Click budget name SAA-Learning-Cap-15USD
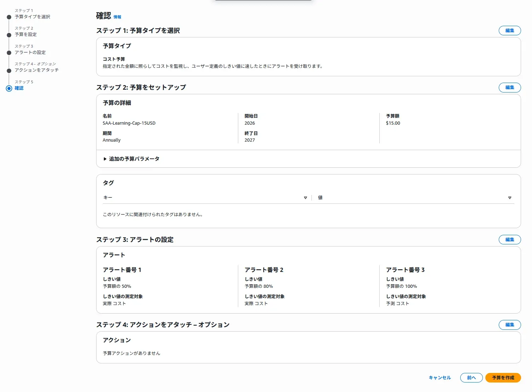The height and width of the screenshot is (392, 532). tap(129, 123)
